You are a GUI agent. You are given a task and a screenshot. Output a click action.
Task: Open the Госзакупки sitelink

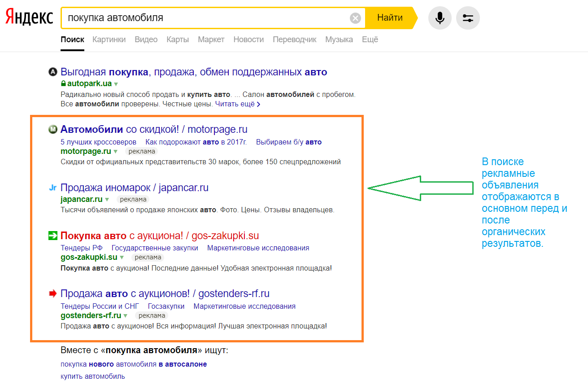(x=166, y=306)
